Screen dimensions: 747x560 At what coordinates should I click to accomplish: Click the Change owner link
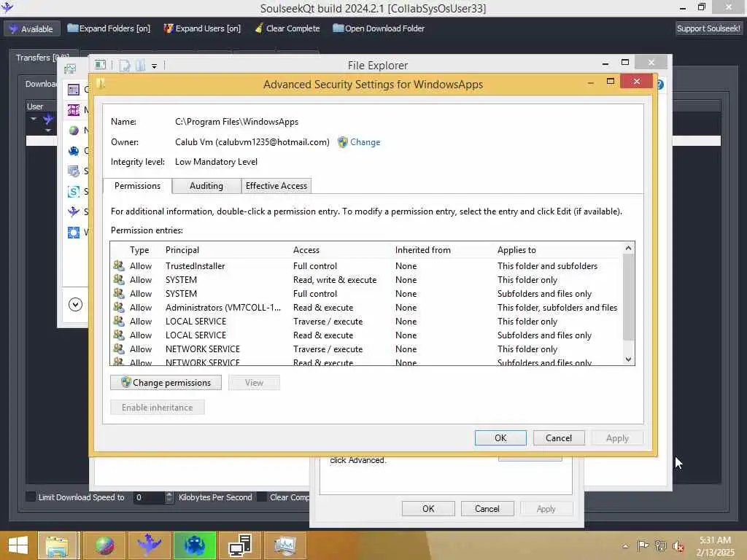click(x=365, y=142)
